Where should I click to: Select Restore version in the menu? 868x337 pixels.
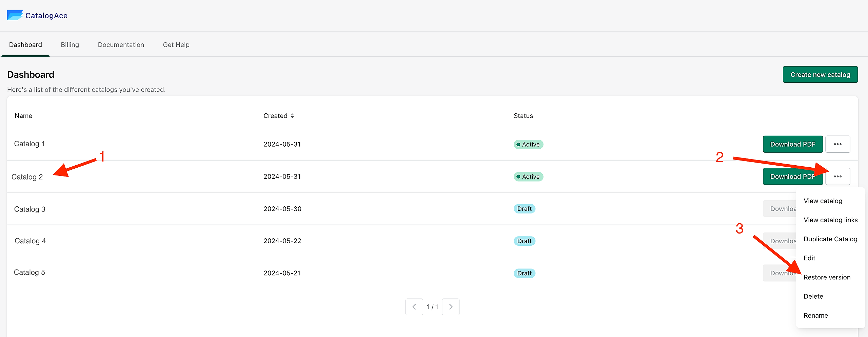pos(827,277)
